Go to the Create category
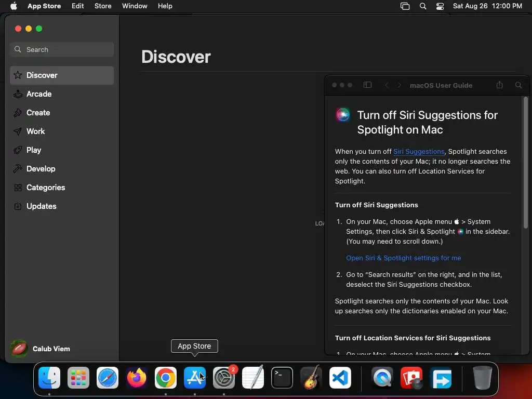This screenshot has width=532, height=399. point(62,113)
